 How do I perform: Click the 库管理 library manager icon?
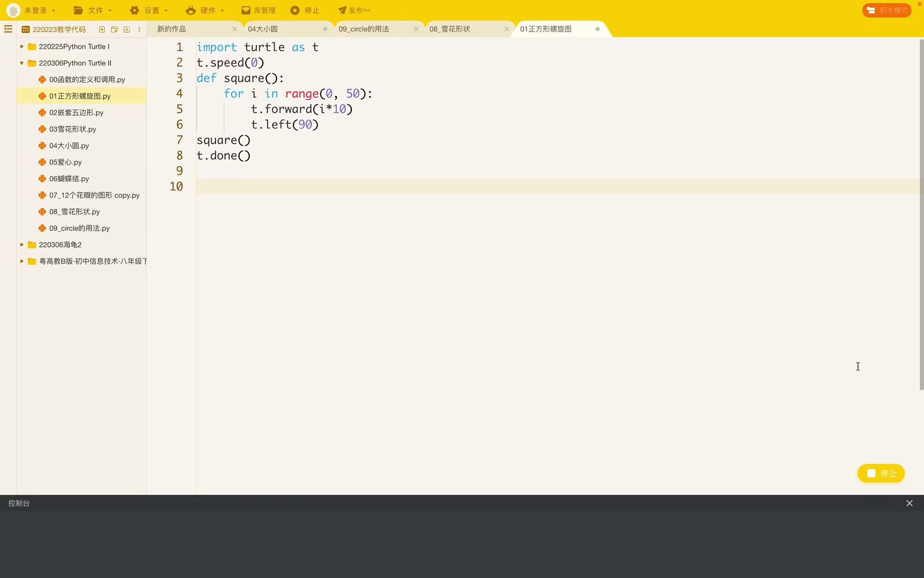click(246, 10)
